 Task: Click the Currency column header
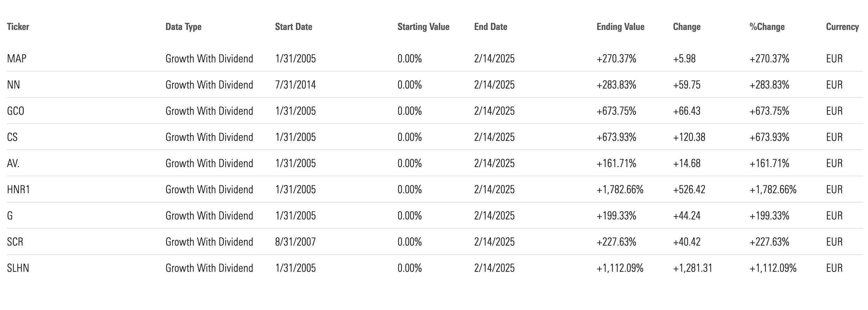pyautogui.click(x=842, y=27)
